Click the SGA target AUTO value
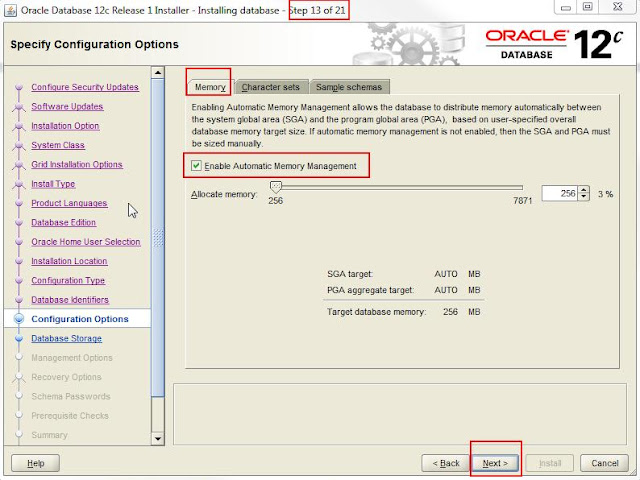 [x=446, y=274]
